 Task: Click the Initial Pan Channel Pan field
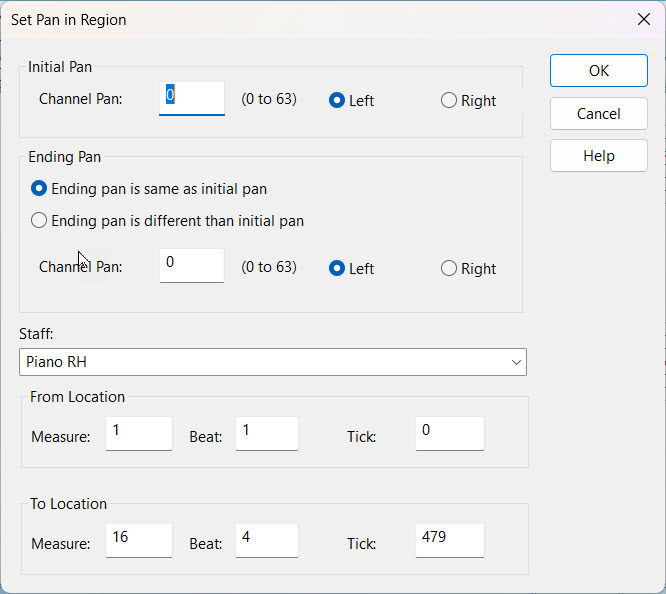pos(192,97)
